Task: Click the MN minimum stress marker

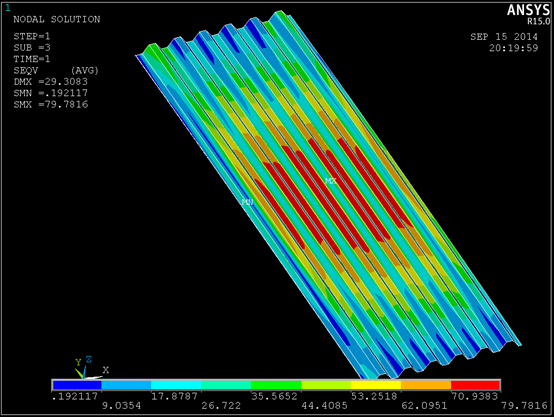Action: 248,202
